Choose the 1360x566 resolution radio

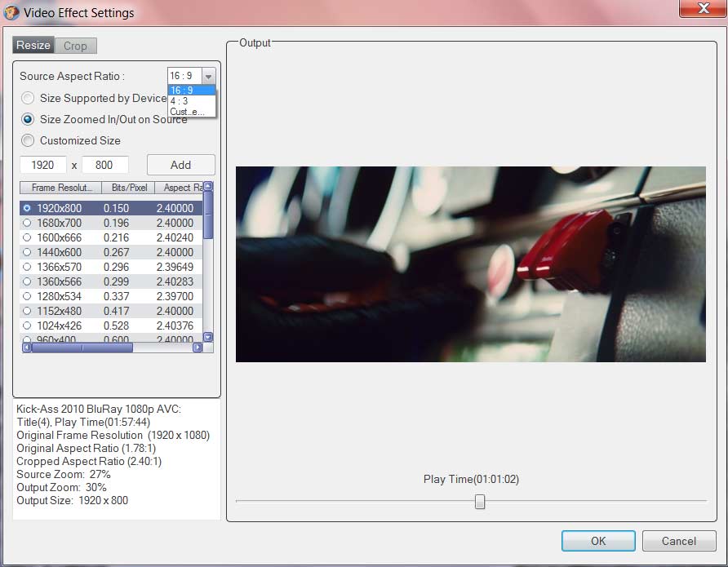coord(27,281)
